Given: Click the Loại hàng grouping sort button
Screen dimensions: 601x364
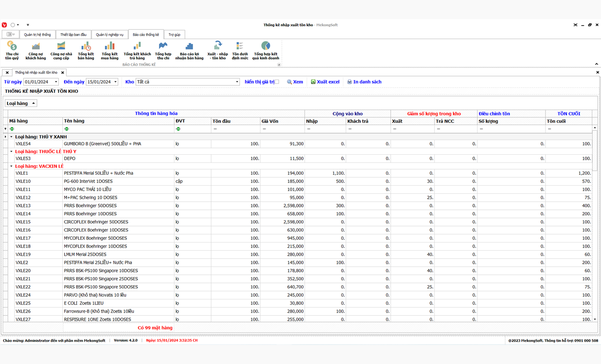Looking at the screenshot, I should click(21, 103).
